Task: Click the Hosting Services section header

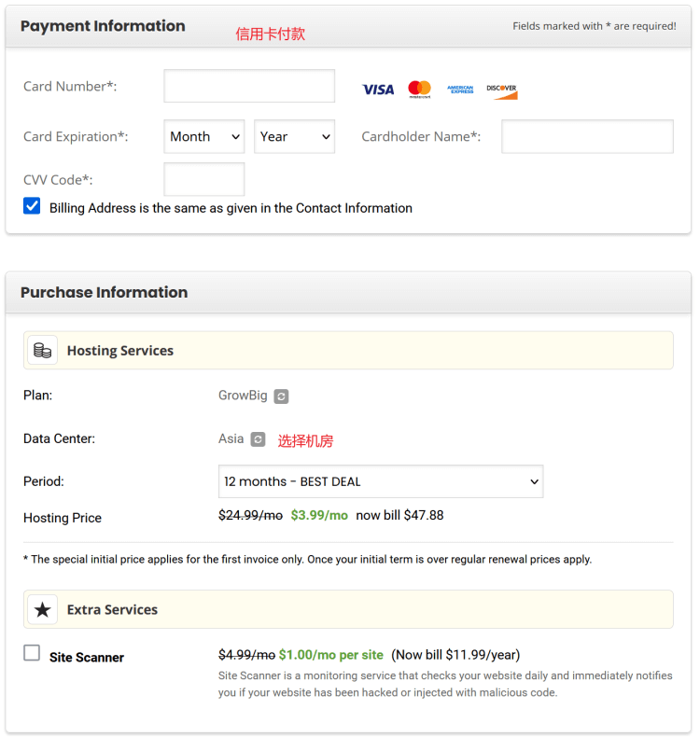Action: point(348,350)
